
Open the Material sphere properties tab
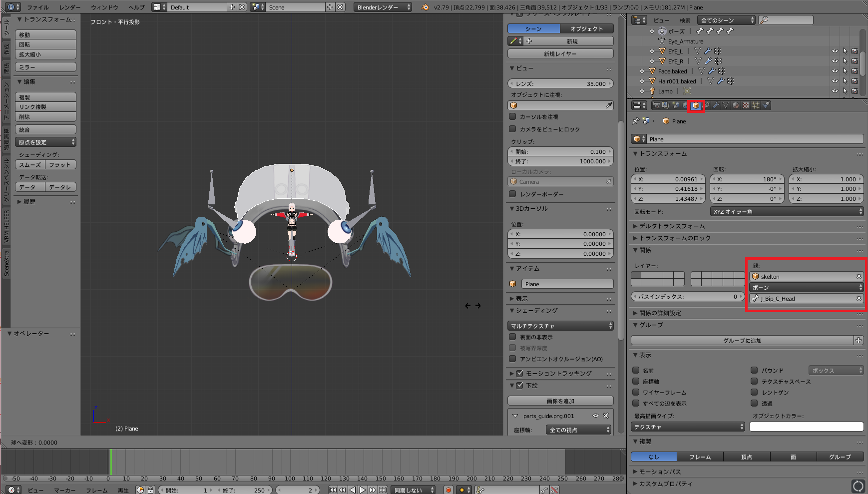736,105
